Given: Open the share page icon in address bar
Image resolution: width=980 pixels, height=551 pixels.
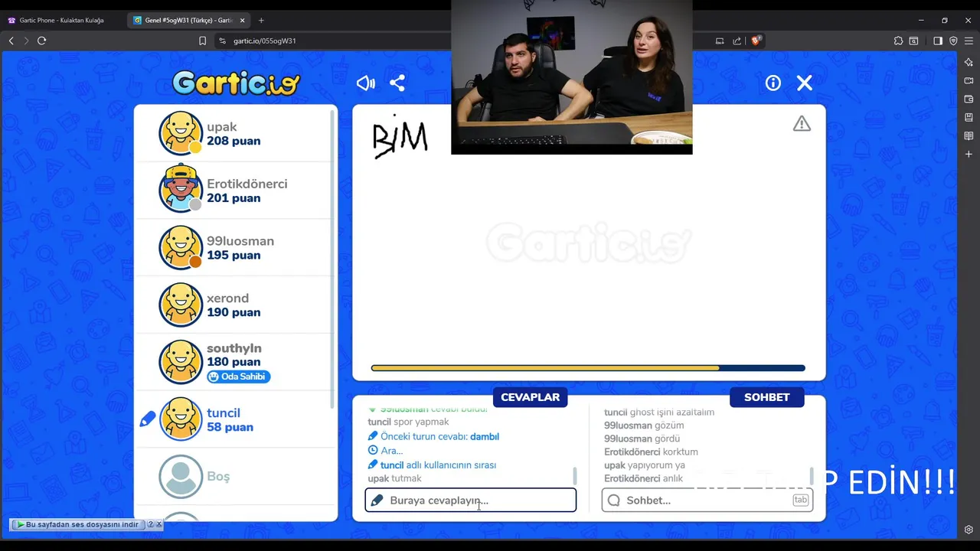Looking at the screenshot, I should pos(737,41).
